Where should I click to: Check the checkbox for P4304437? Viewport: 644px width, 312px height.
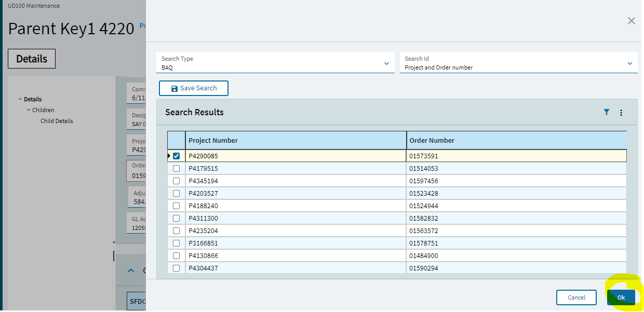(176, 268)
